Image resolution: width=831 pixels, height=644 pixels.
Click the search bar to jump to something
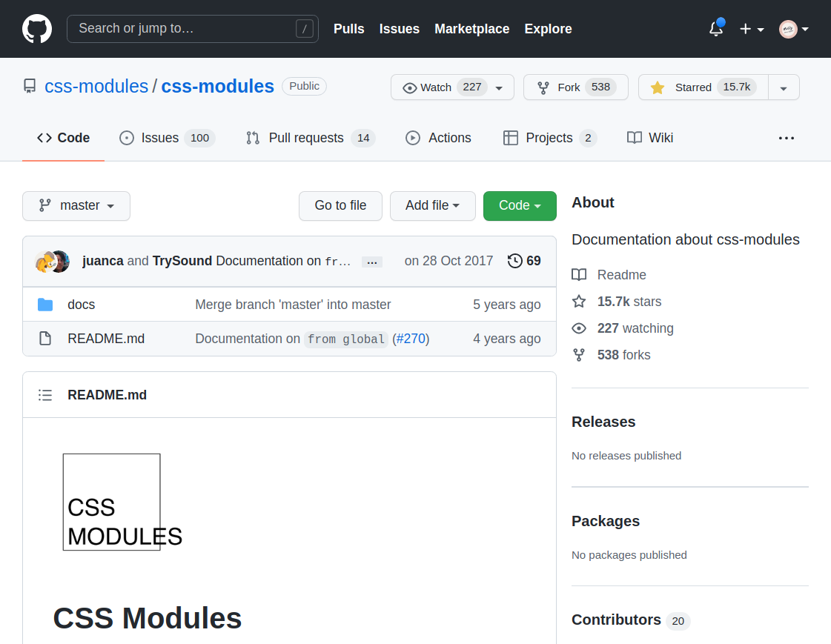[x=192, y=28]
